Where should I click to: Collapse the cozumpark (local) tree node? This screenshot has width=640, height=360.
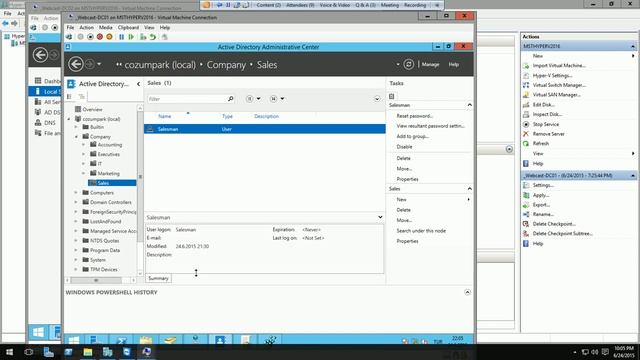point(69,119)
